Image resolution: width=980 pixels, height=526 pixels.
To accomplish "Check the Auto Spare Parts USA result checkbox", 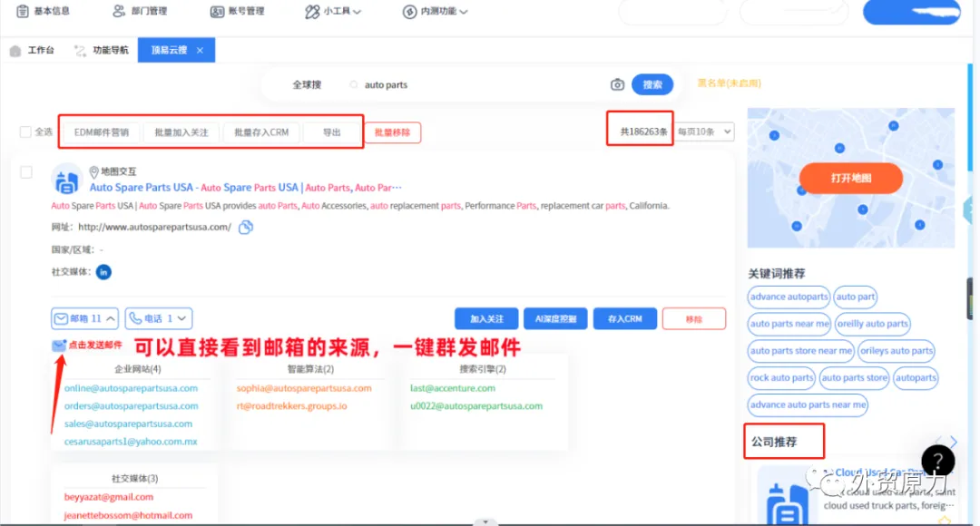I will pyautogui.click(x=26, y=171).
